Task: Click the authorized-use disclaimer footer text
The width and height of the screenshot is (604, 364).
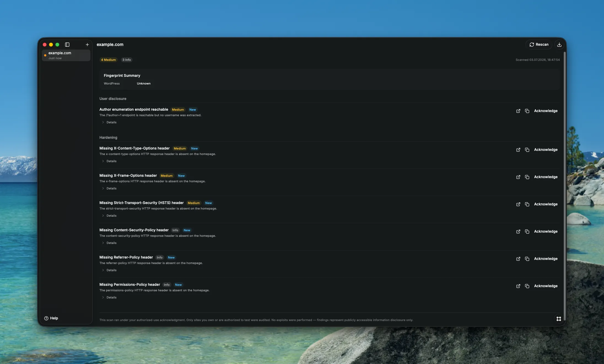Action: point(256,320)
